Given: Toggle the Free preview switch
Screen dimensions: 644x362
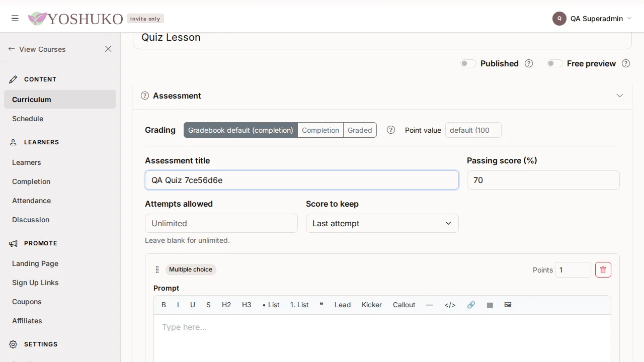Looking at the screenshot, I should tap(554, 63).
